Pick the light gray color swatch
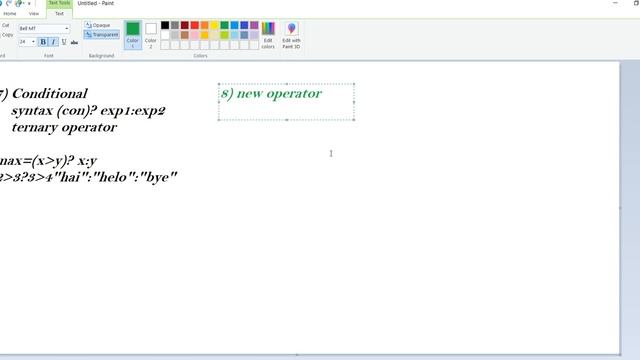This screenshot has height=360, width=640. pos(175,35)
